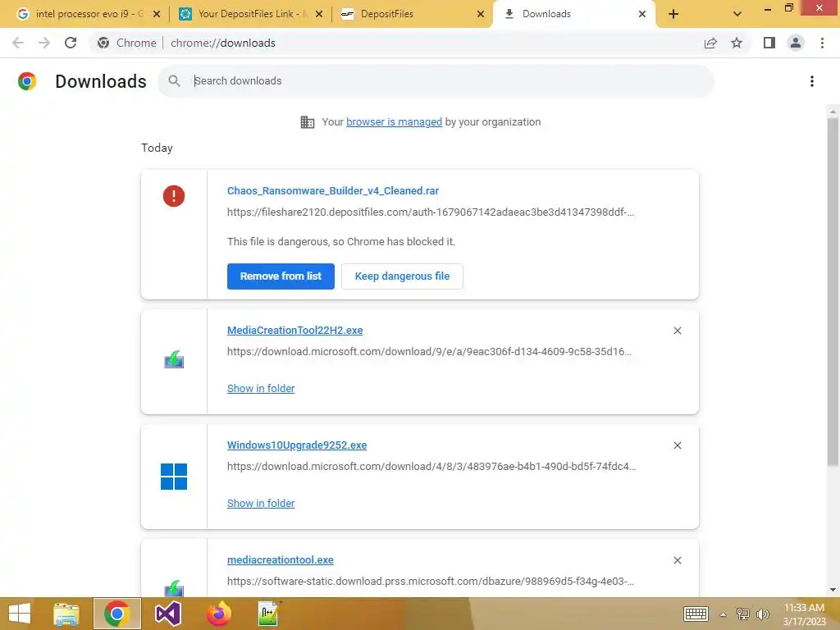Close the Your DepositFiles Link tab

(319, 14)
